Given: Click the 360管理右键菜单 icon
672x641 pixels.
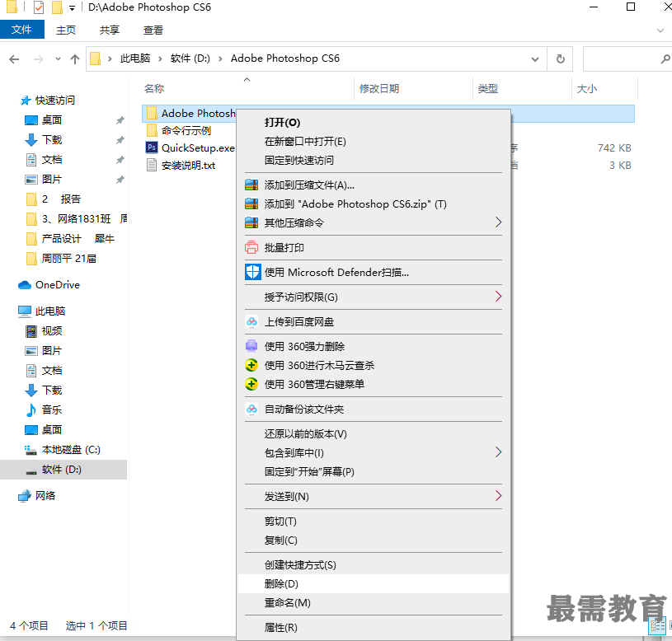Looking at the screenshot, I should pyautogui.click(x=251, y=384).
